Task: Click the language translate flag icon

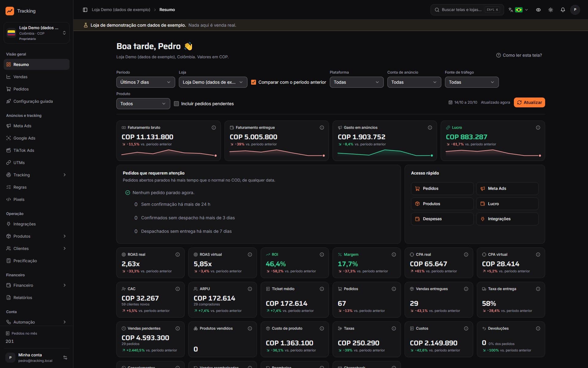Action: click(x=518, y=10)
